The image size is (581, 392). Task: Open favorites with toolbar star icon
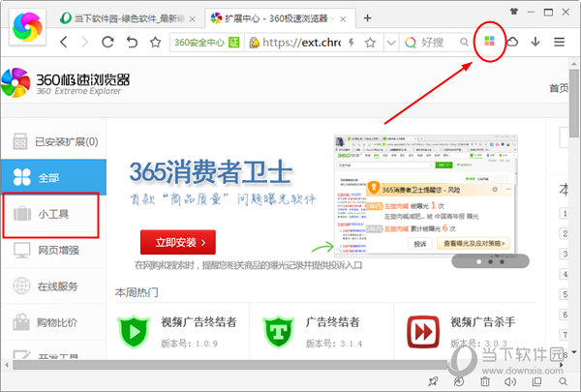coord(155,43)
